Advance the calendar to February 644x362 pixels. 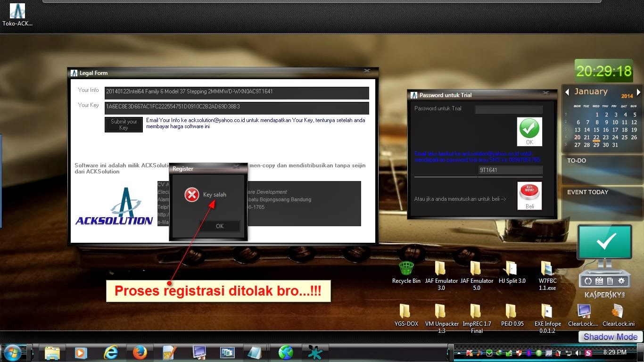[x=639, y=92]
